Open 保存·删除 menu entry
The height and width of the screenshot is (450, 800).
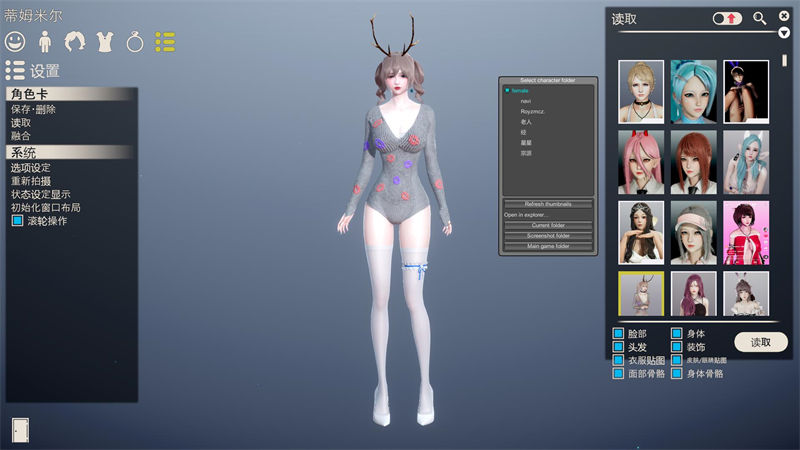[x=34, y=109]
